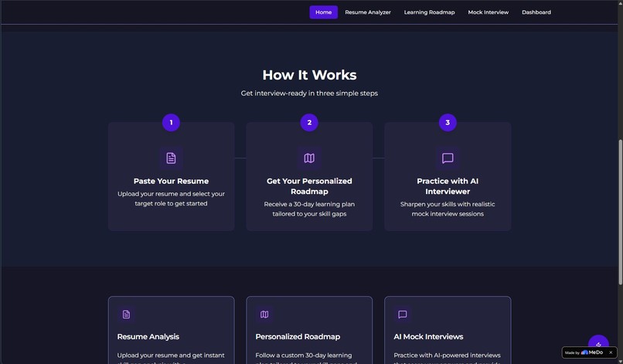Click the file icon in Resume Analysis card
This screenshot has width=623, height=364.
tap(126, 315)
